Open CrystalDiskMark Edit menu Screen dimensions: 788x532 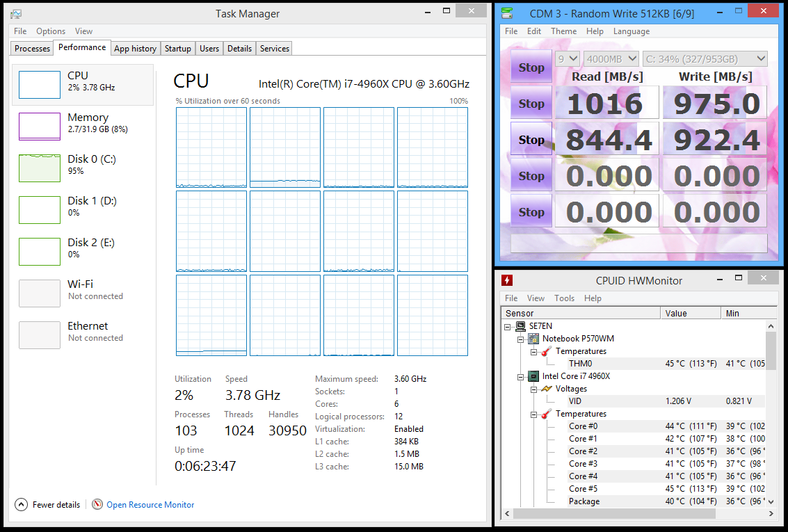coord(533,31)
